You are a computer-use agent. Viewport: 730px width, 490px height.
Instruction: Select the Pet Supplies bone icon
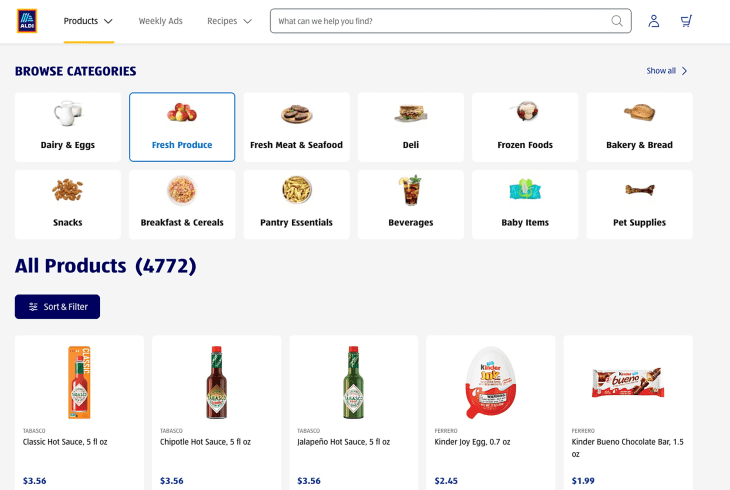click(639, 189)
